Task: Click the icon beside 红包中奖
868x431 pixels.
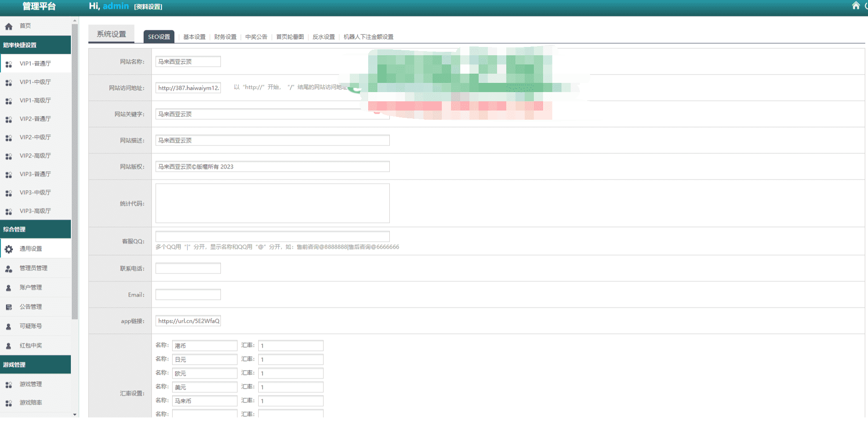Action: pos(9,346)
